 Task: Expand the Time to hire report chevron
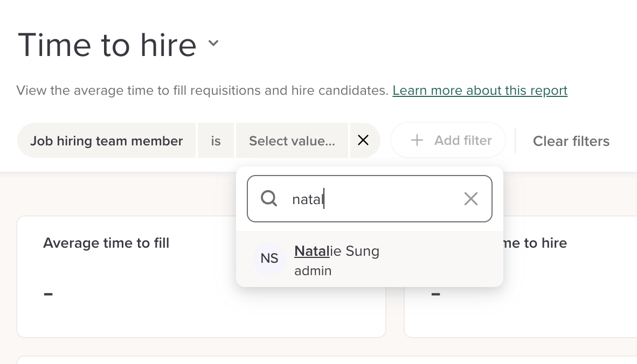213,44
